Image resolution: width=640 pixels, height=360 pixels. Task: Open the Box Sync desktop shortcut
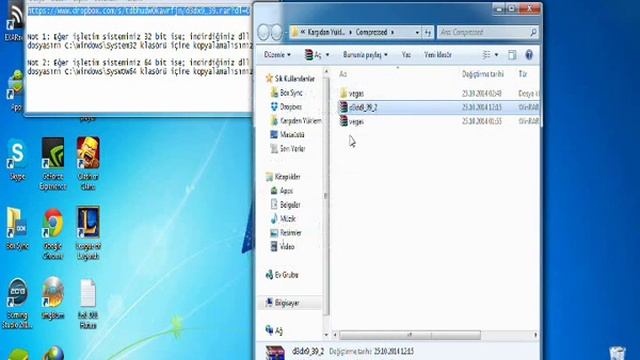[x=17, y=229]
